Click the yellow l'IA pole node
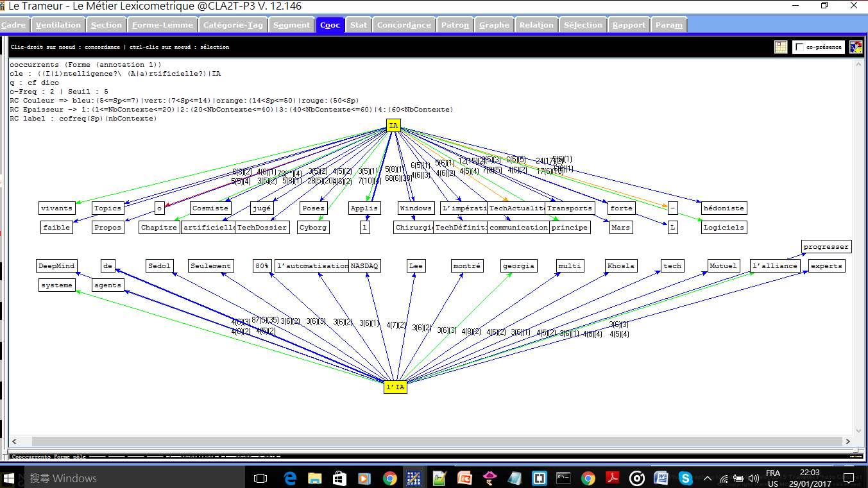868x488 pixels. tap(395, 387)
